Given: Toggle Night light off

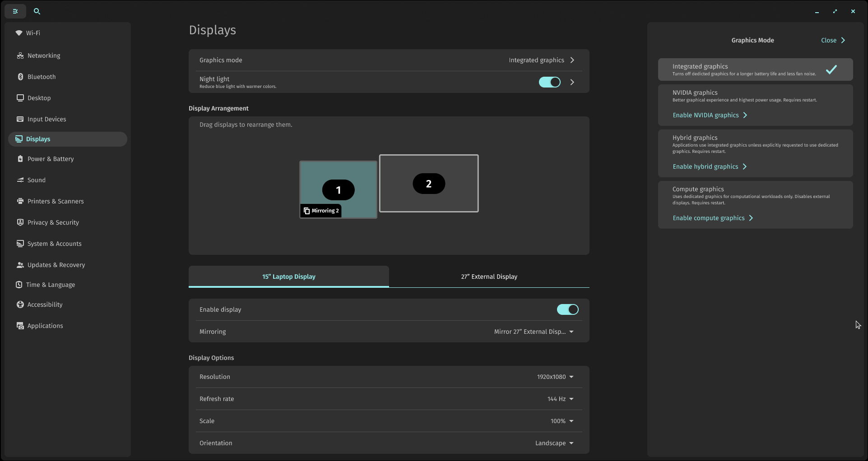Looking at the screenshot, I should [549, 82].
